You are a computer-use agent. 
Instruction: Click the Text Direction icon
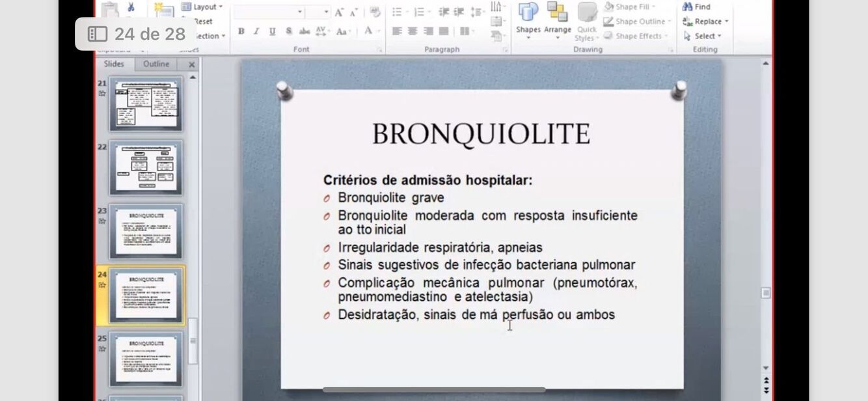point(497,7)
